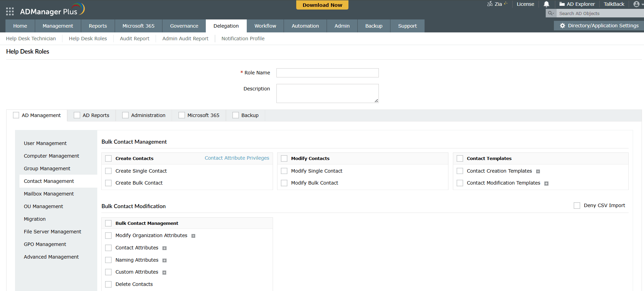Image resolution: width=644 pixels, height=291 pixels.
Task: Click the Download Now button
Action: pos(322,5)
